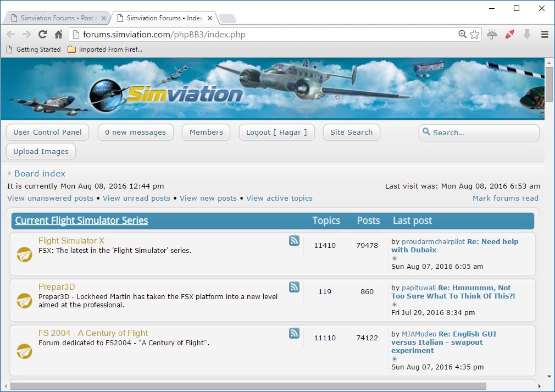Bookmark this page with the star icon

(474, 34)
